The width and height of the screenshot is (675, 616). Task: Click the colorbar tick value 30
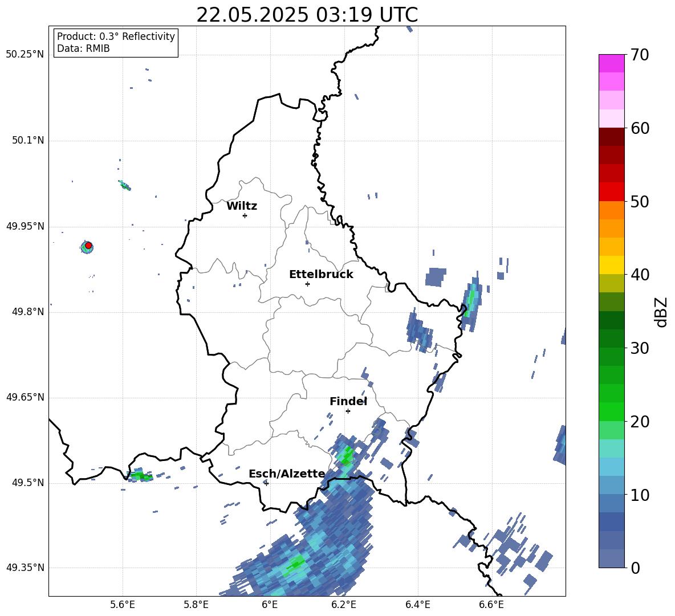640,348
